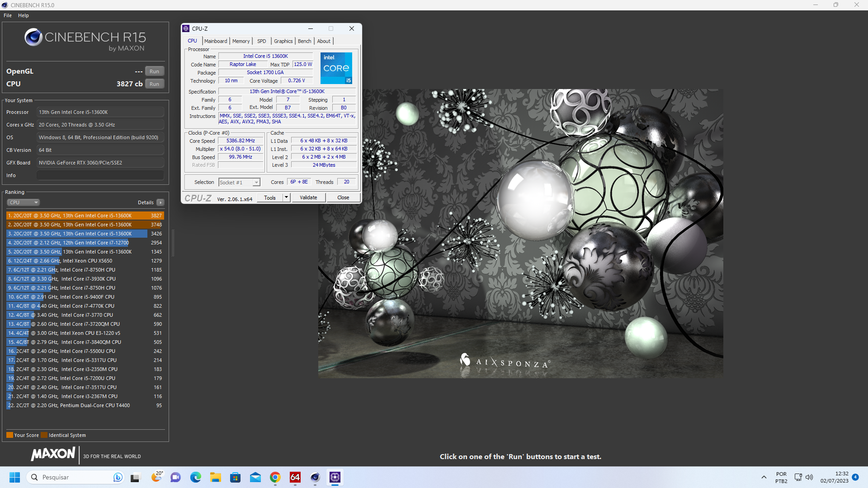Switch to the About tab in CPU-Z
The image size is (868, 488).
324,41
